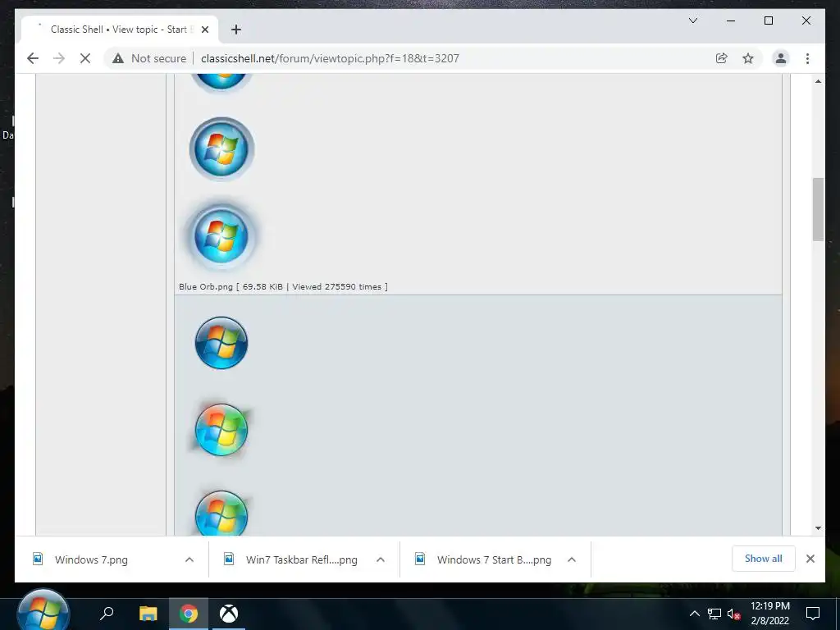The image size is (840, 630).
Task: Bookmark this page with the star
Action: pos(748,58)
